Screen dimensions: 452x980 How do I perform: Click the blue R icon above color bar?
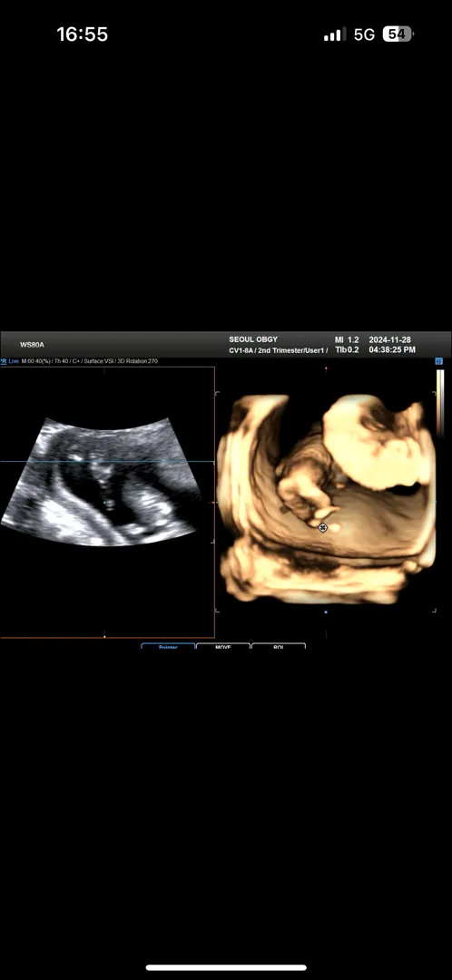click(439, 361)
